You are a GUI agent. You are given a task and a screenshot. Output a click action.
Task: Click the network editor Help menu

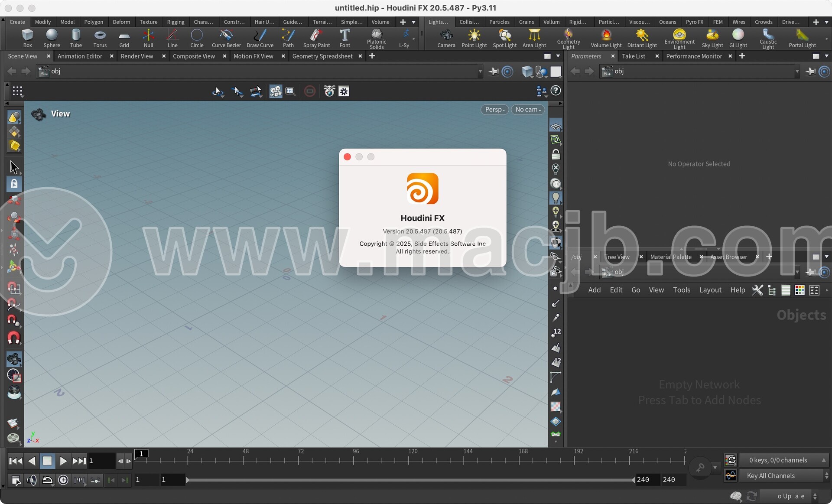pyautogui.click(x=738, y=290)
